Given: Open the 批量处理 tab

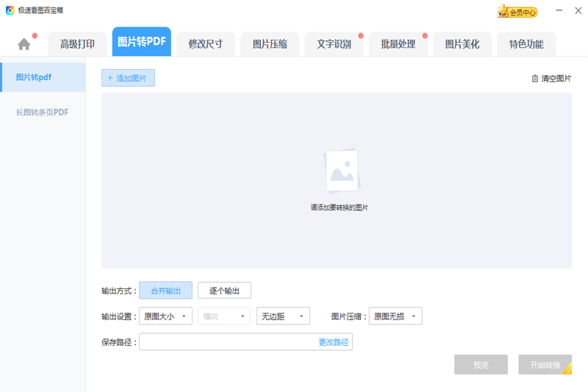Looking at the screenshot, I should tap(398, 44).
